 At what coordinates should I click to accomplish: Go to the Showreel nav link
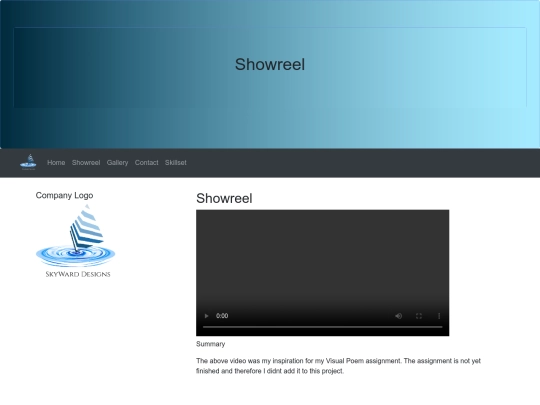click(x=86, y=163)
